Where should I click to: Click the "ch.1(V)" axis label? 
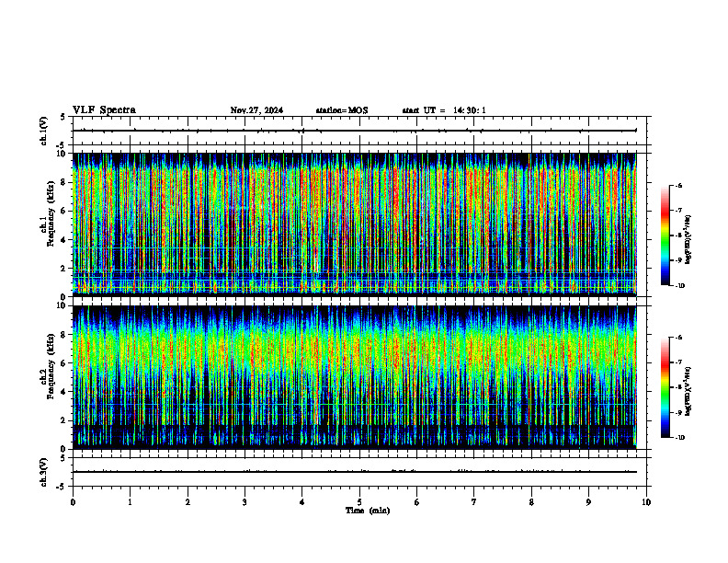click(x=44, y=131)
